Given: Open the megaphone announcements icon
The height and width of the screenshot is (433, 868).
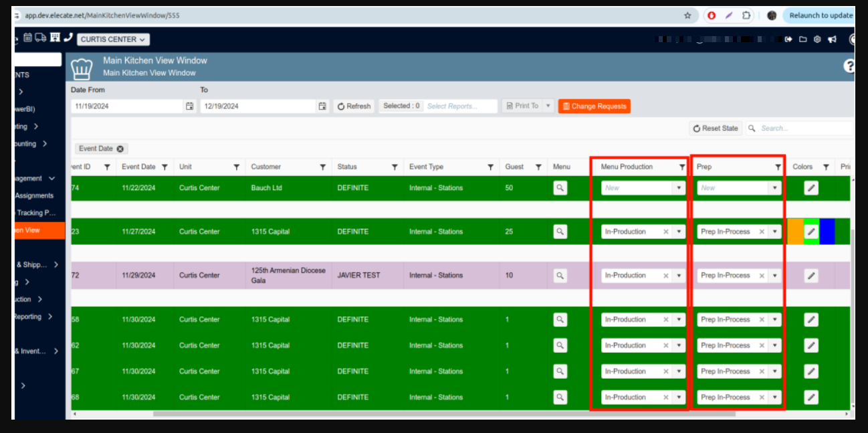Looking at the screenshot, I should (832, 39).
